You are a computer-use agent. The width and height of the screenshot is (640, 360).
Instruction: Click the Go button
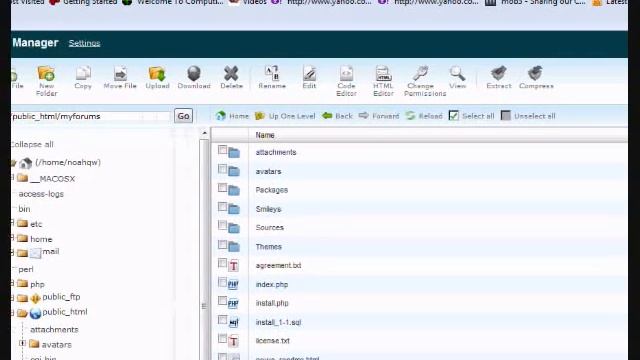(x=183, y=116)
